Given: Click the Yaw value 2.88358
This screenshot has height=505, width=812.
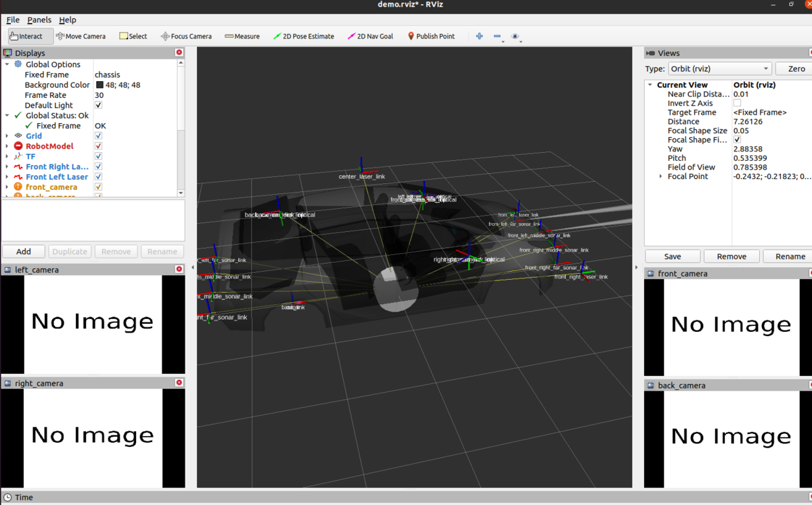Looking at the screenshot, I should (x=748, y=149).
